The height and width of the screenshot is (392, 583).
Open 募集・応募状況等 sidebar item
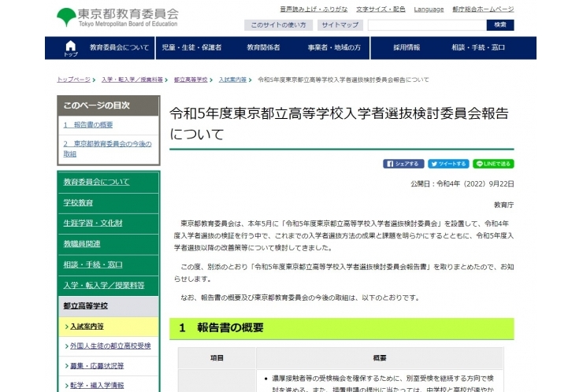coord(97,366)
